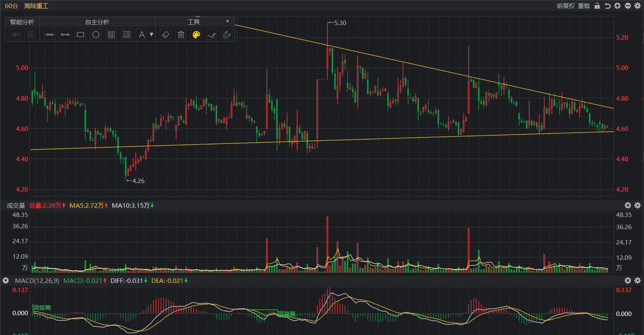644x335 pixels.
Task: Select the two-point line segment tool
Action: point(65,35)
